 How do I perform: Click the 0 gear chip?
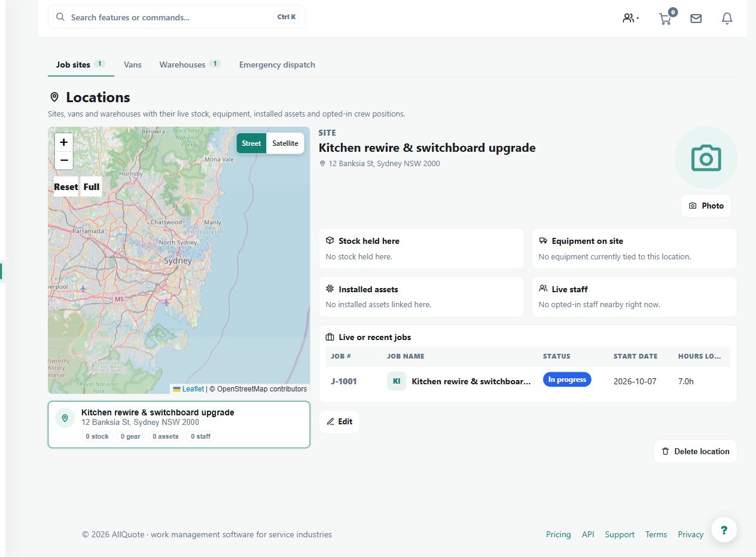(130, 436)
